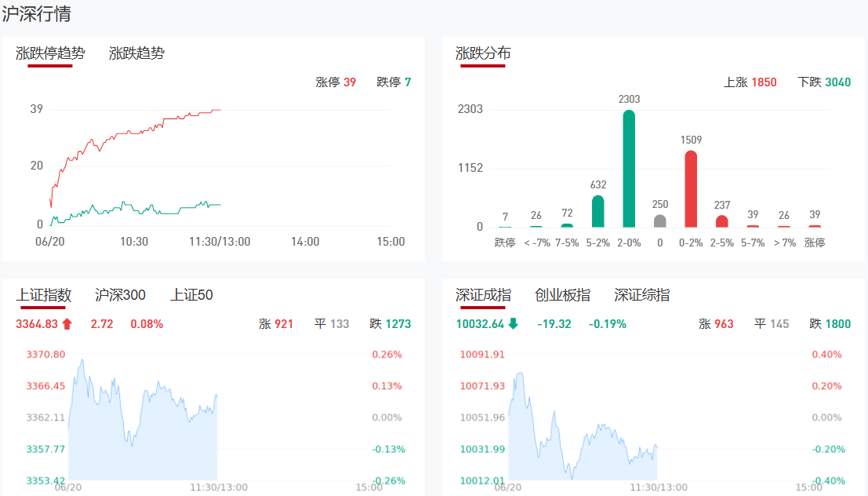The width and height of the screenshot is (868, 496).
Task: Click the 涨 963 count
Action: [x=716, y=323]
